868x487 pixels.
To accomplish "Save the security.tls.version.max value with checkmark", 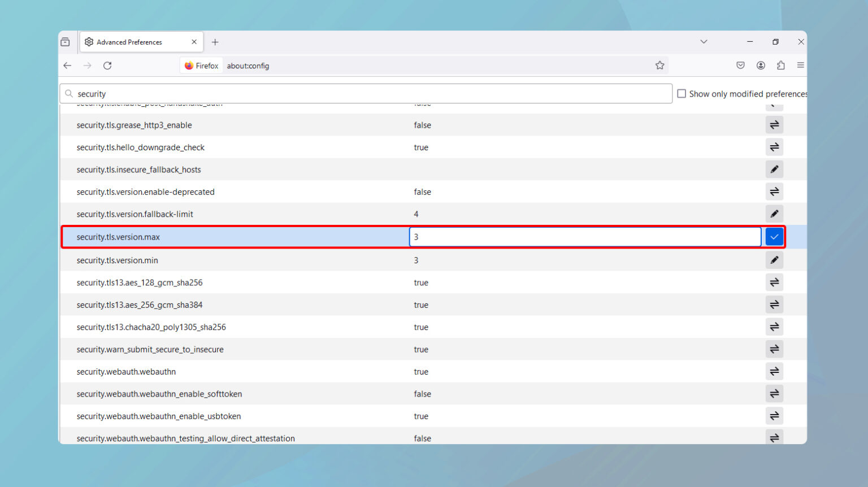I will pyautogui.click(x=774, y=237).
